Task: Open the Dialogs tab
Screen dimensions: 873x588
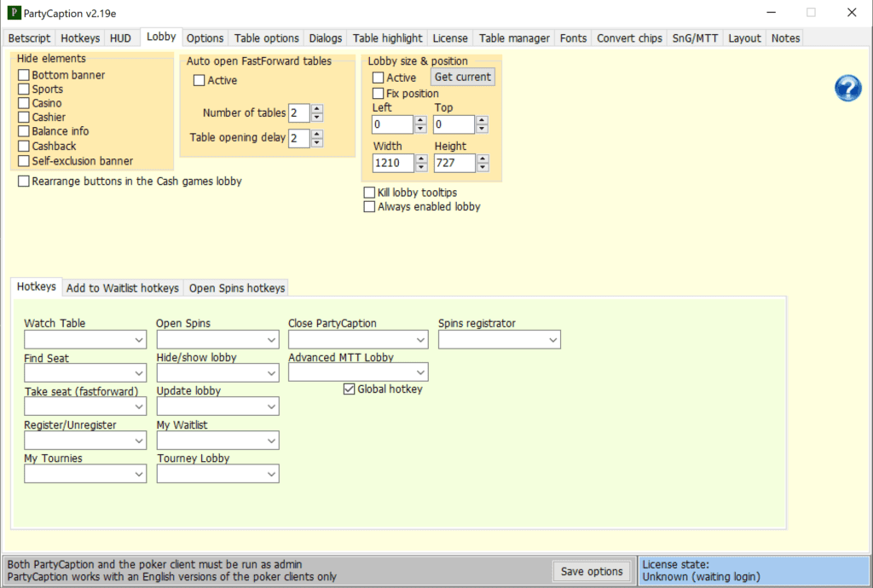Action: click(x=326, y=37)
